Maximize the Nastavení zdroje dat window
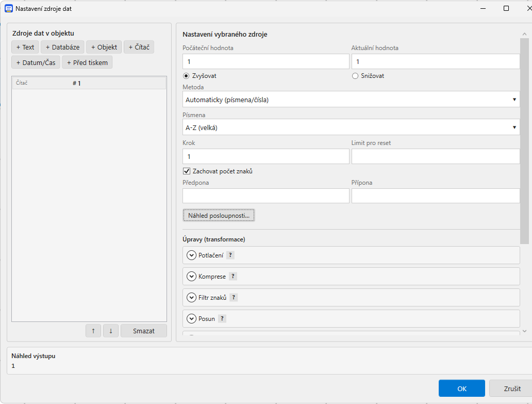The image size is (532, 404). click(x=506, y=8)
